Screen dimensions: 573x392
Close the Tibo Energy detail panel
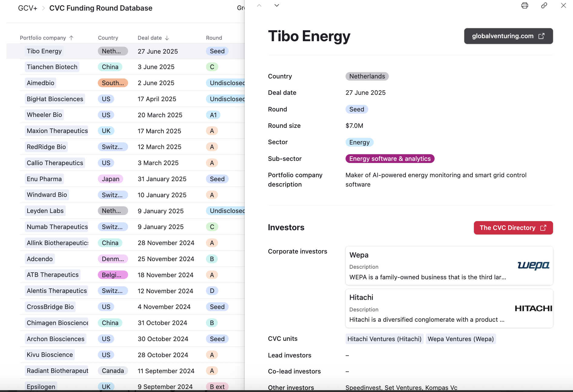click(x=563, y=5)
